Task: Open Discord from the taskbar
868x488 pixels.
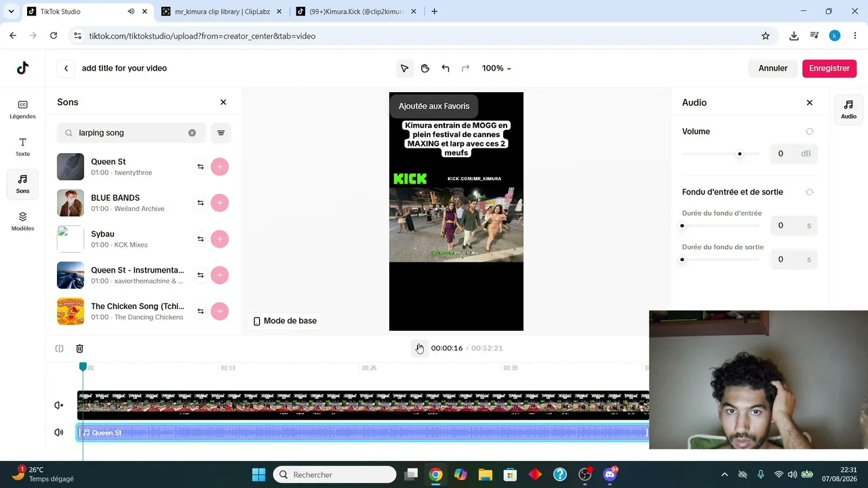Action: (610, 474)
